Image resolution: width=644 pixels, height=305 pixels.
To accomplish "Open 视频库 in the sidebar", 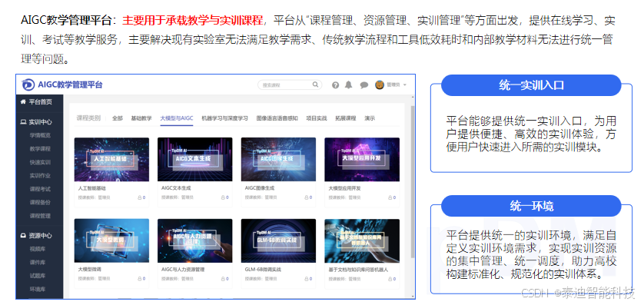I will coord(38,249).
